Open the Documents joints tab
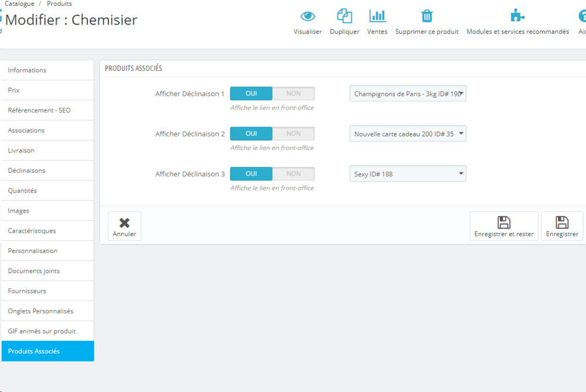Screen dimensions: 586x392 (48, 271)
